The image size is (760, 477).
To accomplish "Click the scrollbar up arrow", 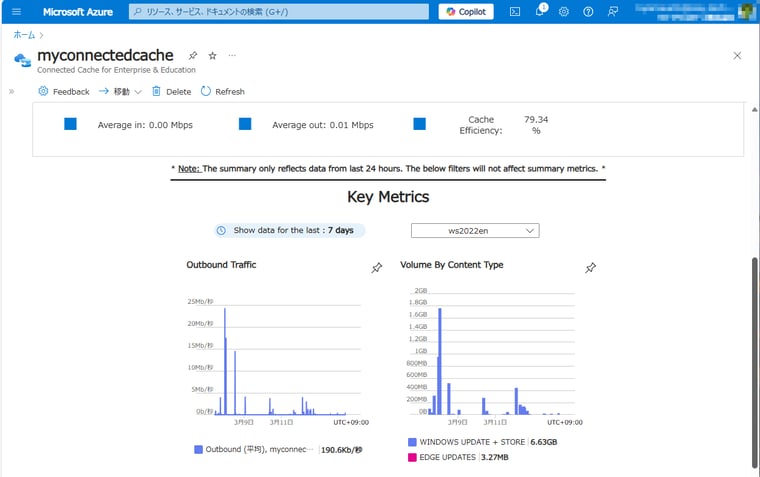I will coord(754,110).
